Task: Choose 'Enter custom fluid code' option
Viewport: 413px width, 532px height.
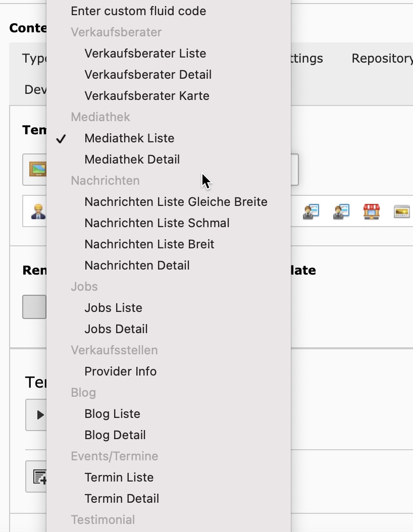Action: pyautogui.click(x=169, y=11)
